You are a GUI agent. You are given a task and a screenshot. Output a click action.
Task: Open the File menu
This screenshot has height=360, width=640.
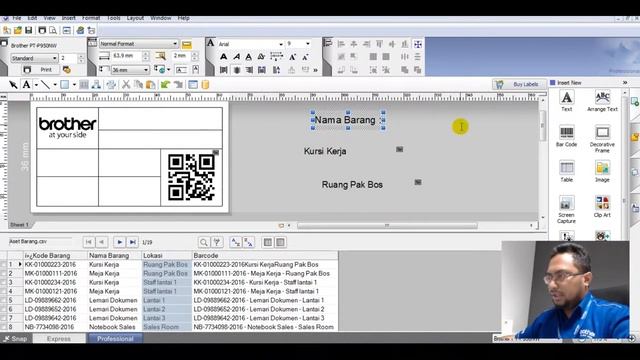point(17,18)
